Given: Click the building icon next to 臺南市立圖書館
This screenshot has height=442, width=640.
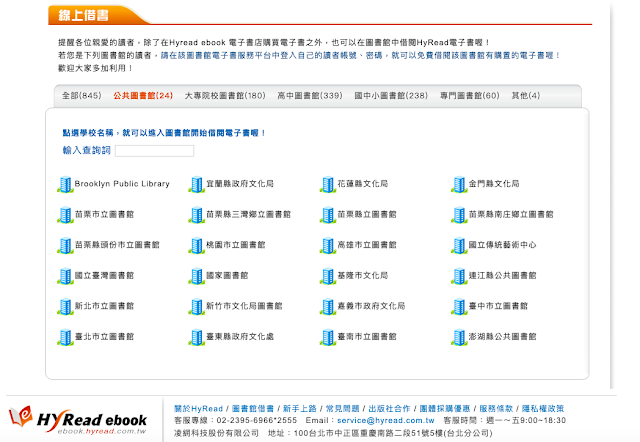Looking at the screenshot, I should (328, 338).
